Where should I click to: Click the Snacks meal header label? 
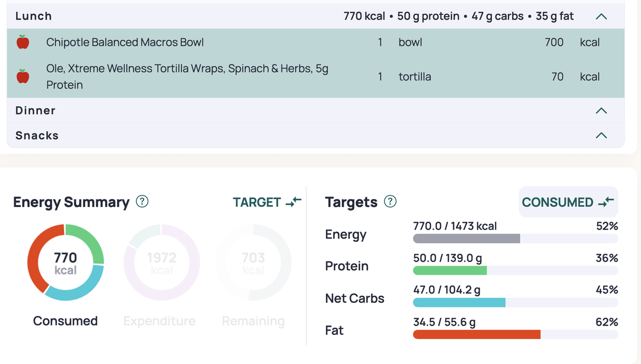(37, 136)
